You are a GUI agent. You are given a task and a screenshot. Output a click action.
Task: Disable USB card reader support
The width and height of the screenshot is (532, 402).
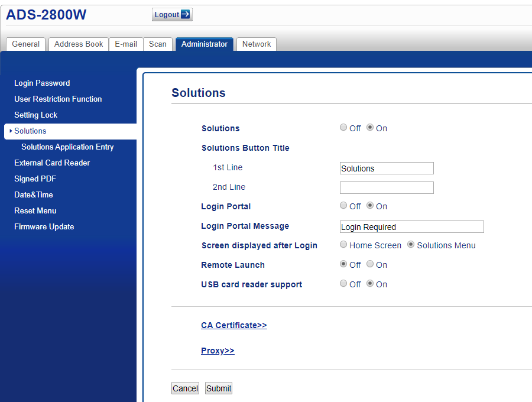343,283
